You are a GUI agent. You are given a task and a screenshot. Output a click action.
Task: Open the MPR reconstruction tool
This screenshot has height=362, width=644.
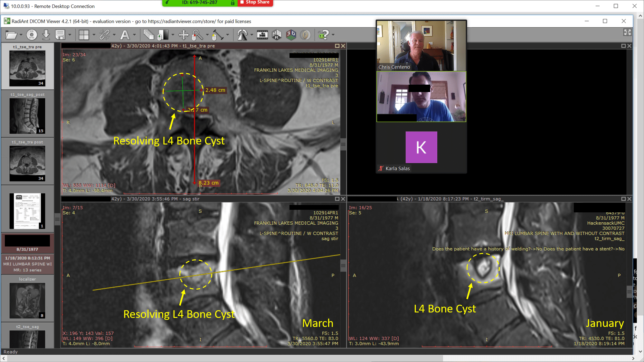coord(276,35)
